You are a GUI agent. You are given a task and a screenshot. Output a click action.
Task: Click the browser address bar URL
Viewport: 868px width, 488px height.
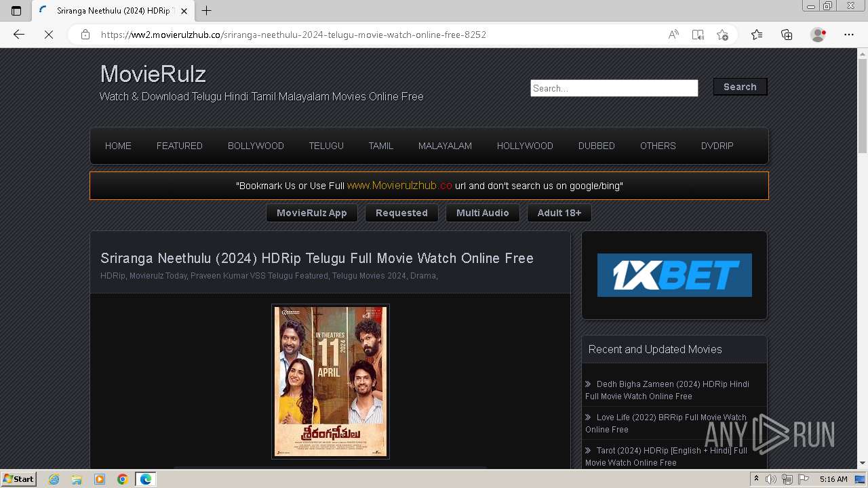click(x=294, y=35)
